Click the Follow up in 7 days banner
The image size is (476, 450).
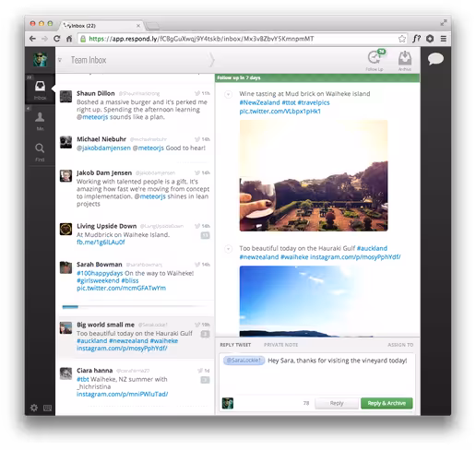pos(317,77)
